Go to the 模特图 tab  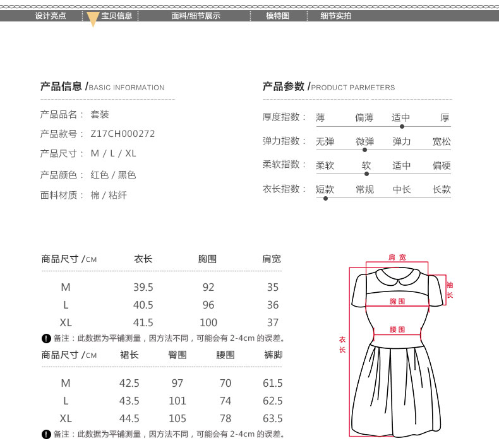pos(277,16)
